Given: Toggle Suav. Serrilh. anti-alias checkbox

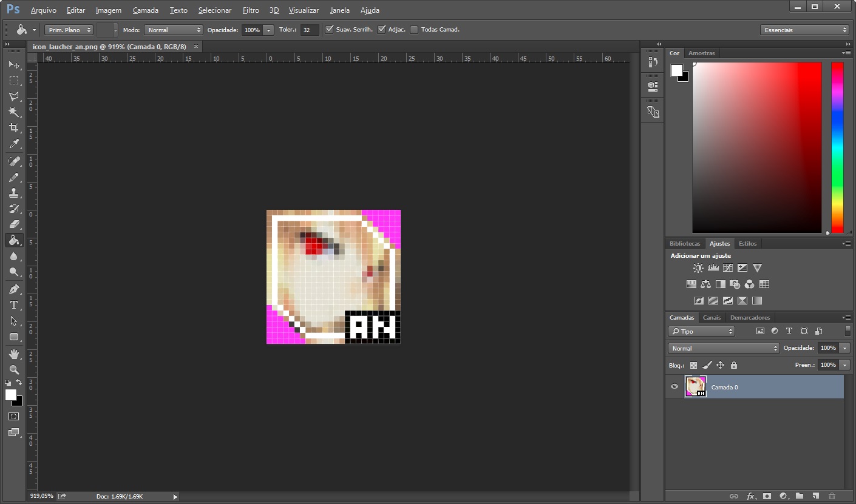Looking at the screenshot, I should [x=329, y=29].
